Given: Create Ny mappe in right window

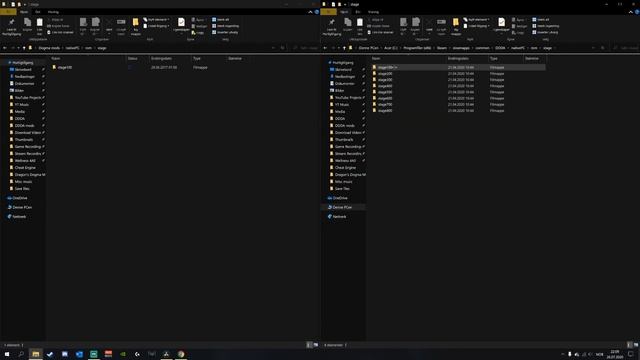Looking at the screenshot, I should [x=456, y=26].
